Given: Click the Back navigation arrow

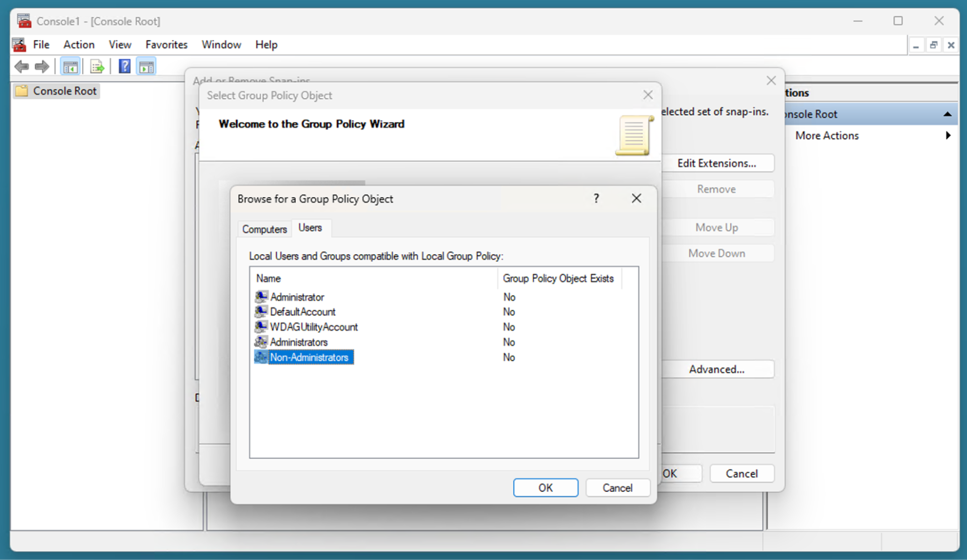Looking at the screenshot, I should (21, 66).
